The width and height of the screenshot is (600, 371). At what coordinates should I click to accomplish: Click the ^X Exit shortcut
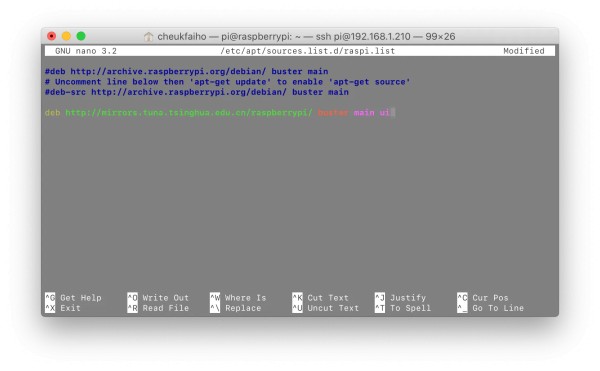pyautogui.click(x=63, y=308)
